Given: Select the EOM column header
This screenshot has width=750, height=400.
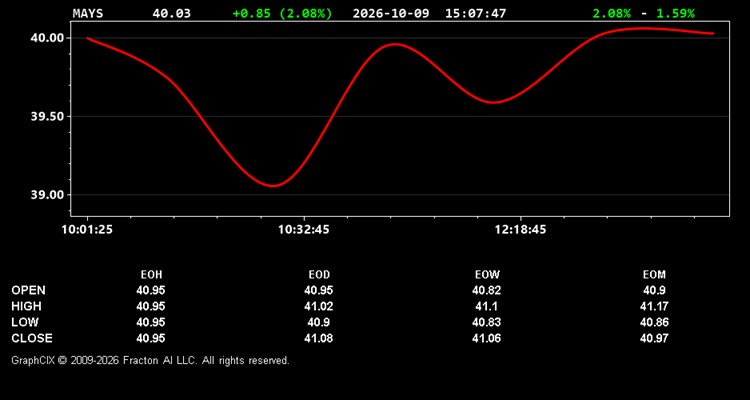Looking at the screenshot, I should pos(654,275).
